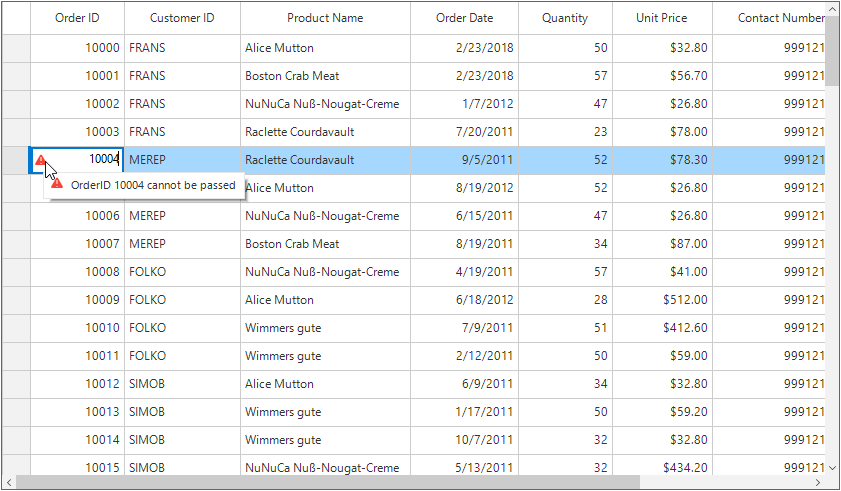Click the vertical scrollbar down arrow
This screenshot has height=491, width=841.
point(832,468)
